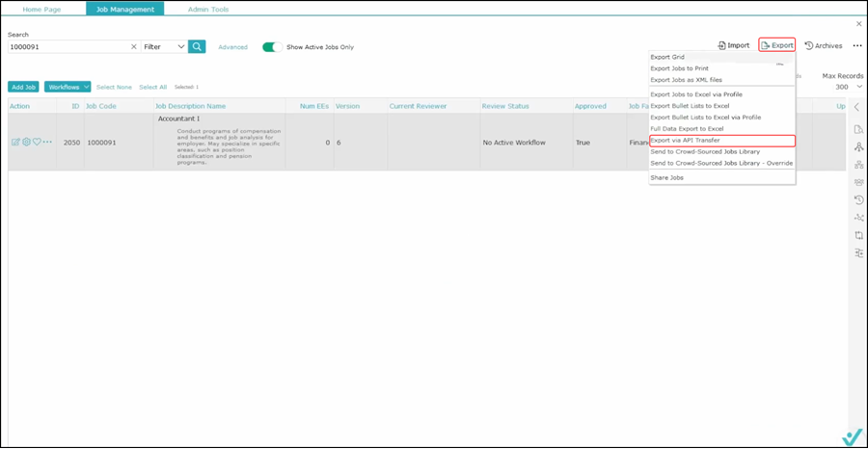The image size is (868, 449).
Task: Collapse the right sidebar with the chevron arrow
Action: pyautogui.click(x=858, y=107)
